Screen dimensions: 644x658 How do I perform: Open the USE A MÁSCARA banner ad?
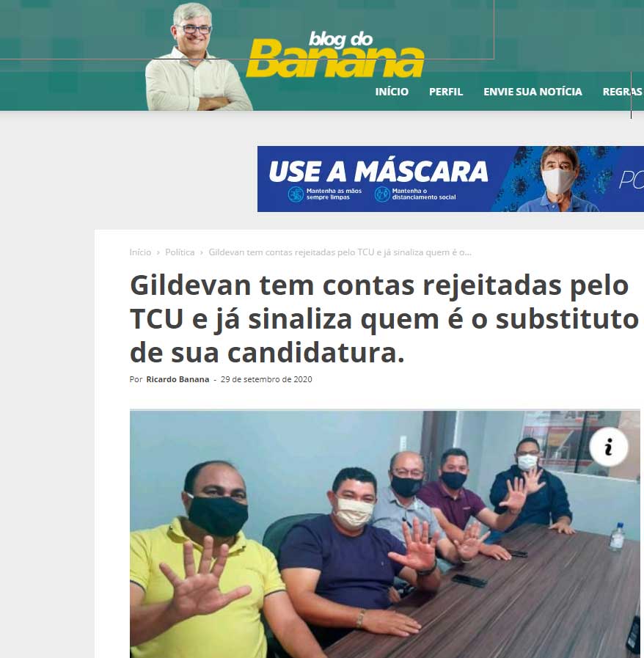click(450, 179)
